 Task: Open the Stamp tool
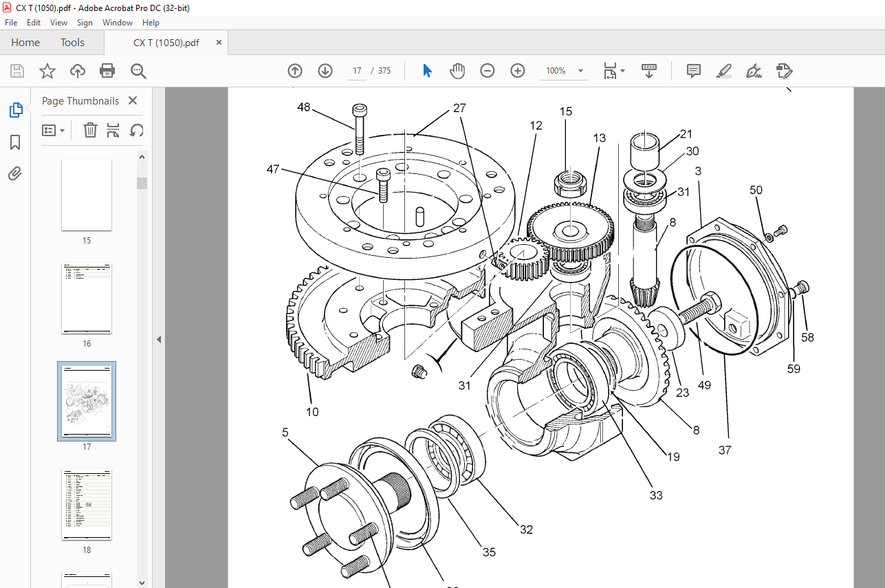(x=784, y=71)
